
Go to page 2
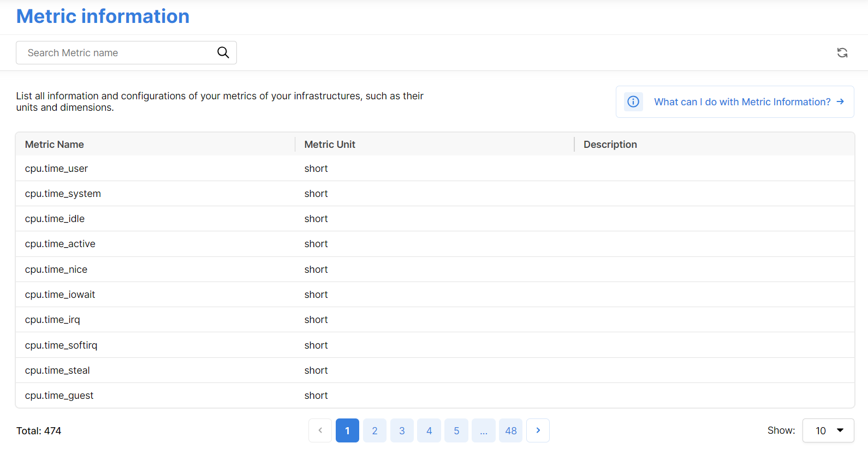tap(374, 430)
